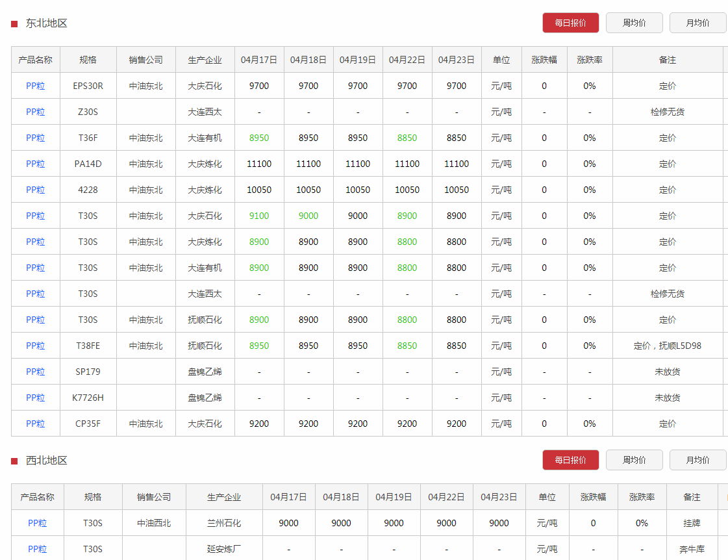Click green 9100 price for 大庆石化 T30S

click(259, 216)
